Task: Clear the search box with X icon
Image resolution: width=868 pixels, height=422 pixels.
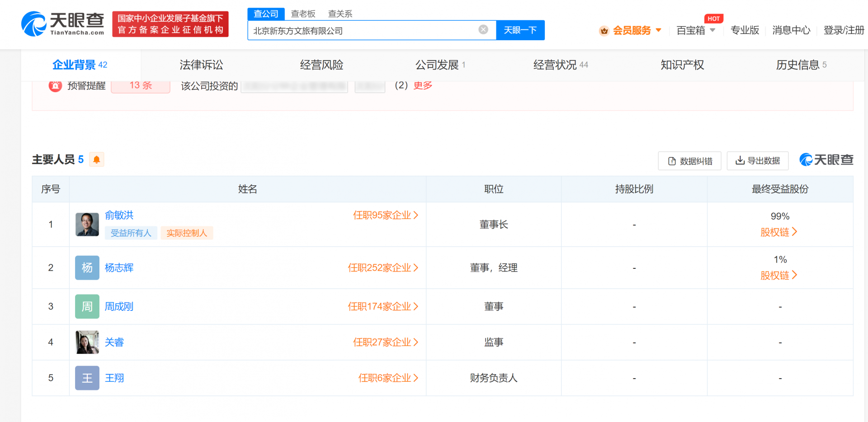Action: tap(483, 30)
